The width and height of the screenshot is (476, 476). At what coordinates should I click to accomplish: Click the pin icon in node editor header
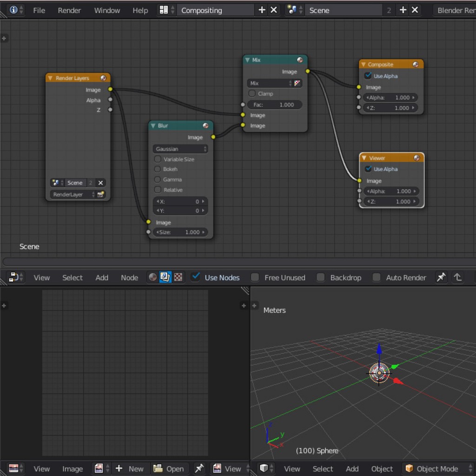[441, 277]
